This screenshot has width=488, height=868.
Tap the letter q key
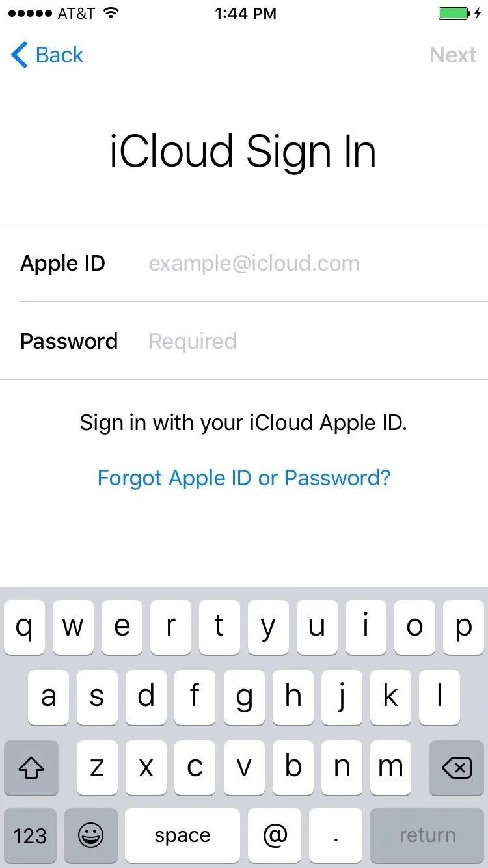click(24, 627)
